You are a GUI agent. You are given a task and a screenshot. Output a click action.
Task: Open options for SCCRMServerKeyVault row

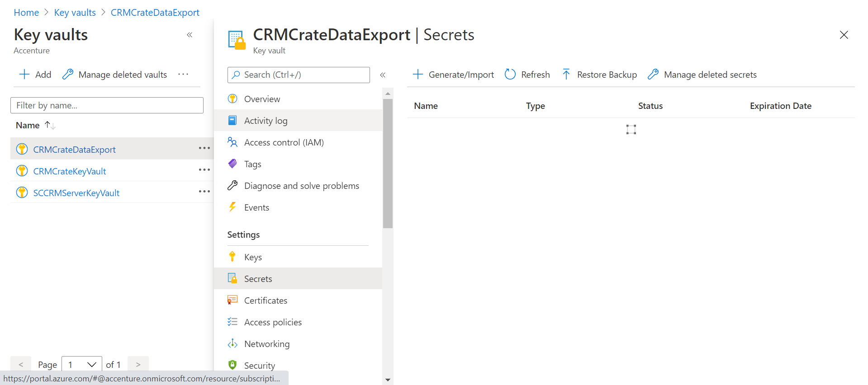tap(204, 192)
